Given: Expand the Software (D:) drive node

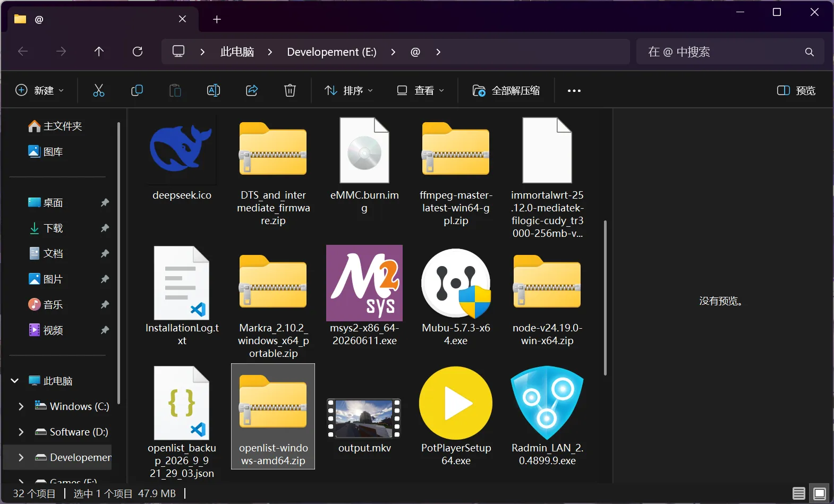Looking at the screenshot, I should (21, 432).
